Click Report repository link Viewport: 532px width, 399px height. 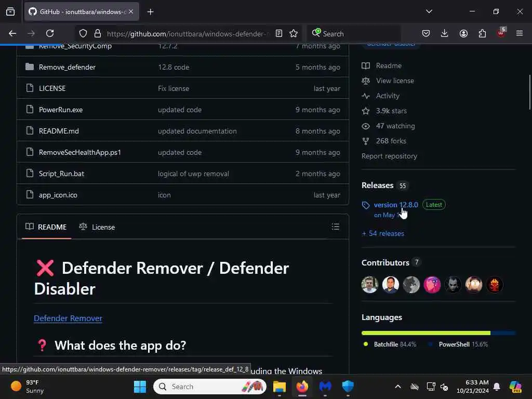[389, 156]
